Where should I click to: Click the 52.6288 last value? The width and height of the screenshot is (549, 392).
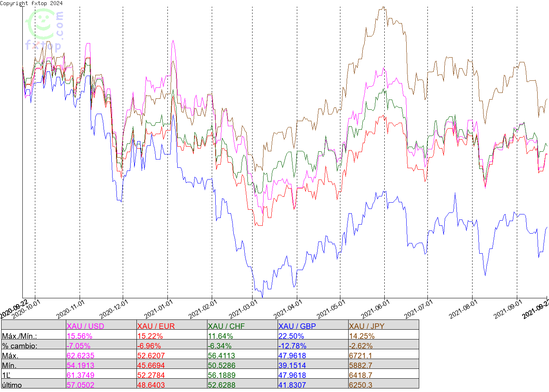222,385
